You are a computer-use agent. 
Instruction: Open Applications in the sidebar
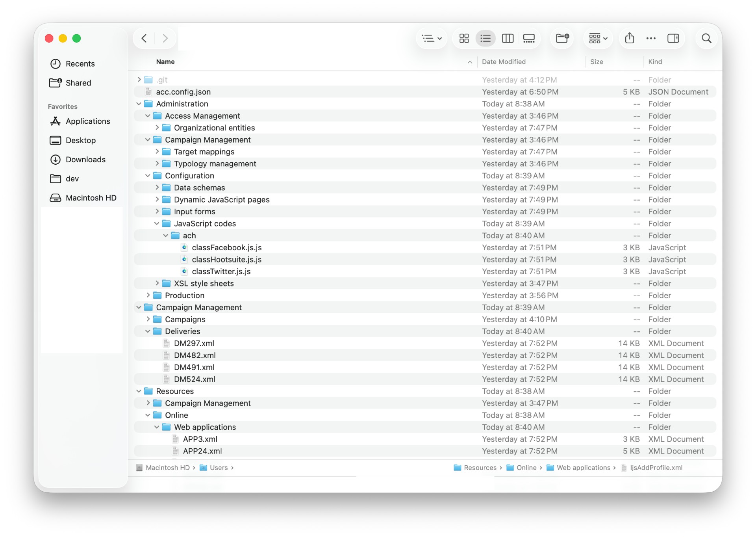click(88, 121)
